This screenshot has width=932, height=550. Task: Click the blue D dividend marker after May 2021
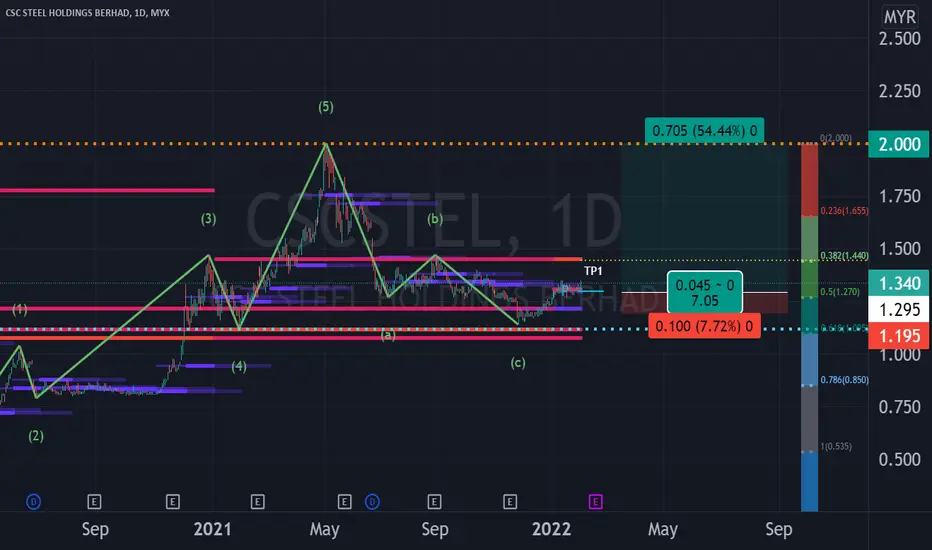[x=372, y=502]
